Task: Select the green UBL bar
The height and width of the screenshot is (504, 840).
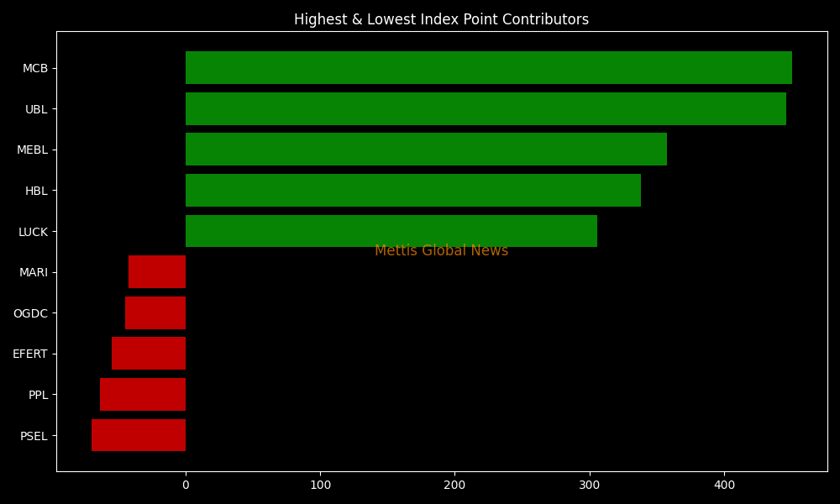Action: coord(486,109)
